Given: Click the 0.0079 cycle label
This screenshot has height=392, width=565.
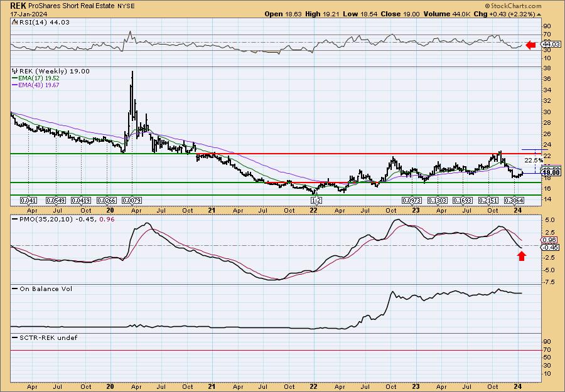Looking at the screenshot, I should (x=132, y=201).
